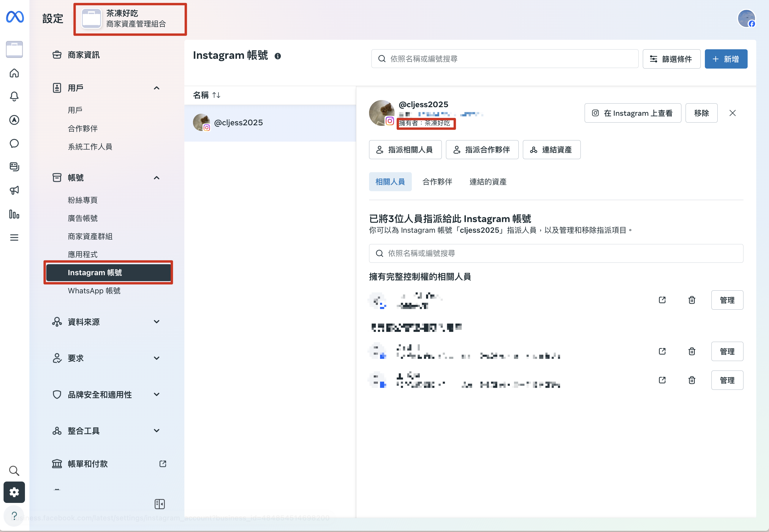Open notifications bell icon
Image resolution: width=769 pixels, height=532 pixels.
point(14,96)
